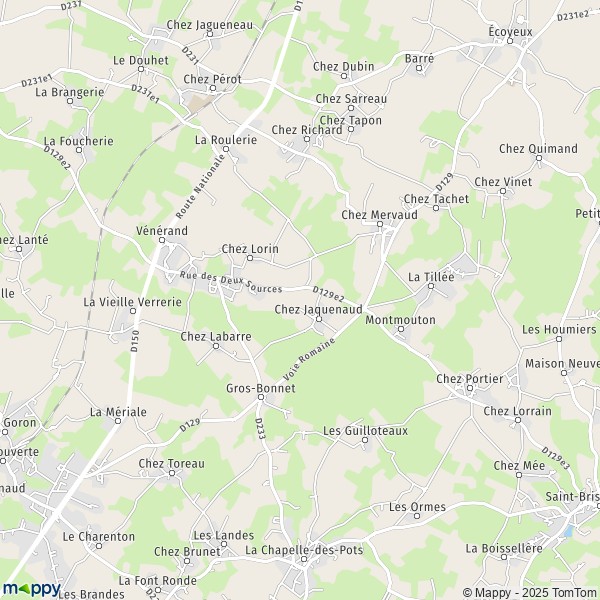This screenshot has height=600, width=600.
Task: Select the La Roulerie marker
Action: click(x=226, y=149)
